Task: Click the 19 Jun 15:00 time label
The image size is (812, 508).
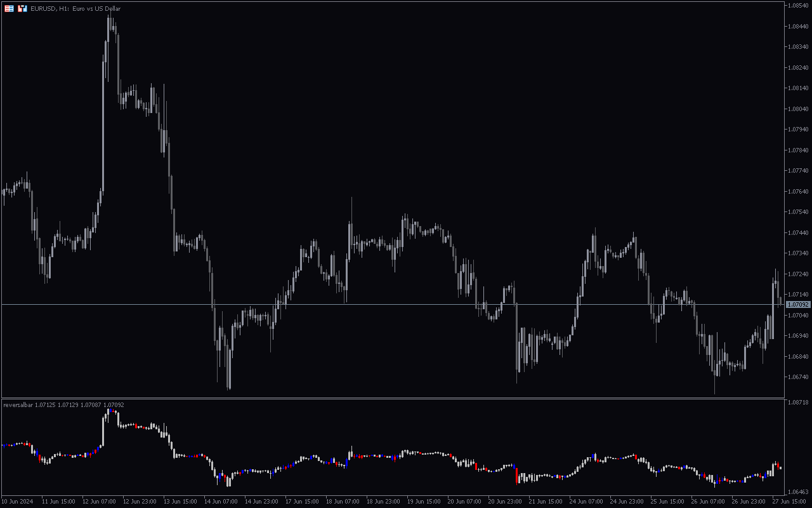Action: point(424,502)
